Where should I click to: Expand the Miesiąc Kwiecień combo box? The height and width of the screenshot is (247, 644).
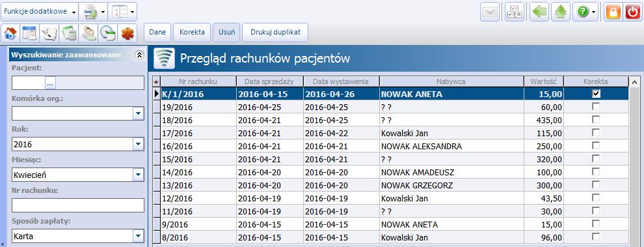[x=139, y=175]
